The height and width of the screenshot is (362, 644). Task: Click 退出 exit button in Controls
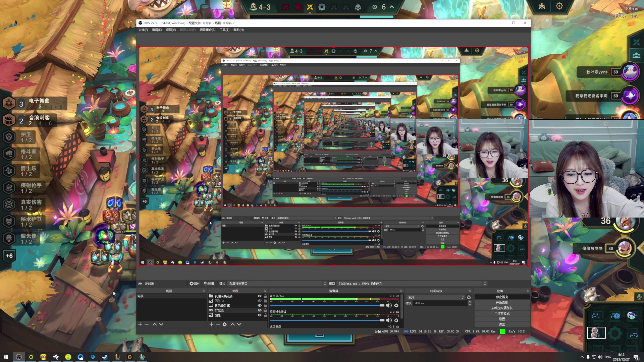502,324
